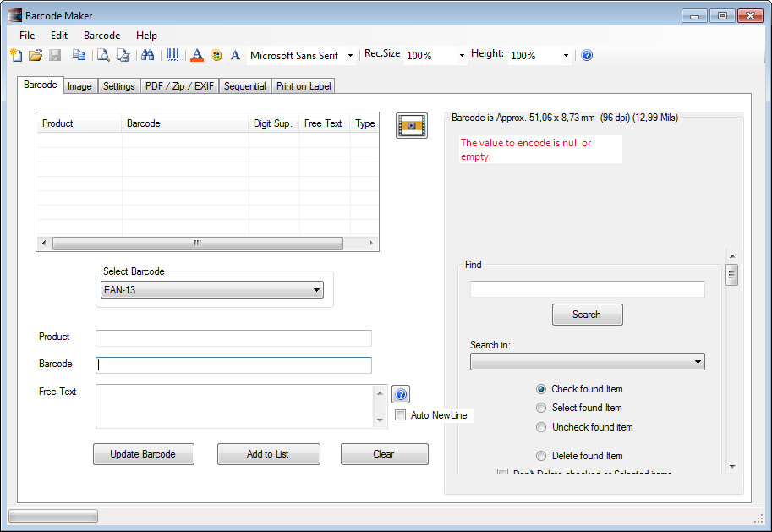This screenshot has height=532, width=772.
Task: Open the Barcode menu
Action: point(102,36)
